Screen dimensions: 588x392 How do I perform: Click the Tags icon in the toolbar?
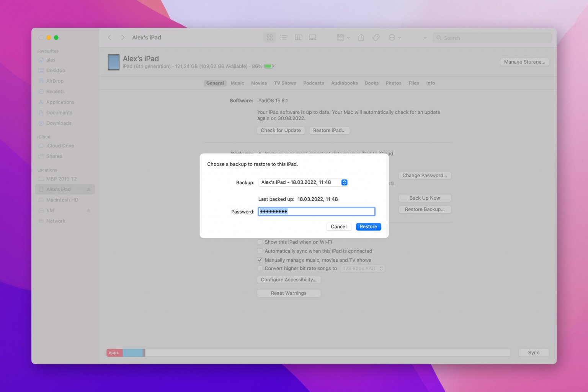pyautogui.click(x=376, y=37)
